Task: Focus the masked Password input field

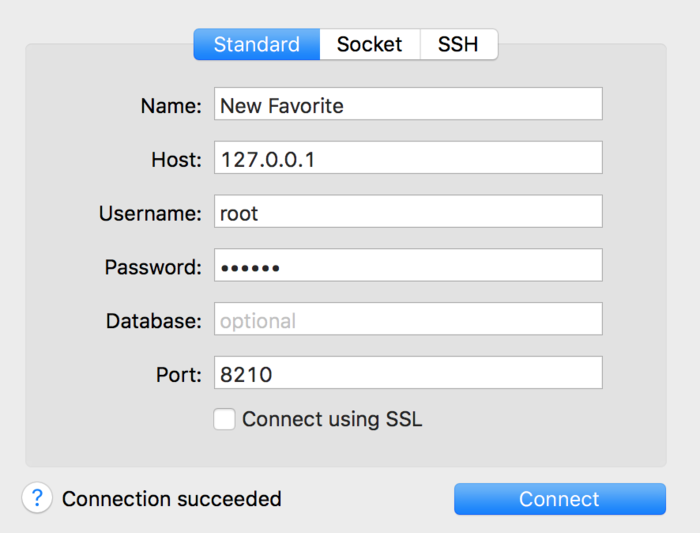Action: point(408,266)
